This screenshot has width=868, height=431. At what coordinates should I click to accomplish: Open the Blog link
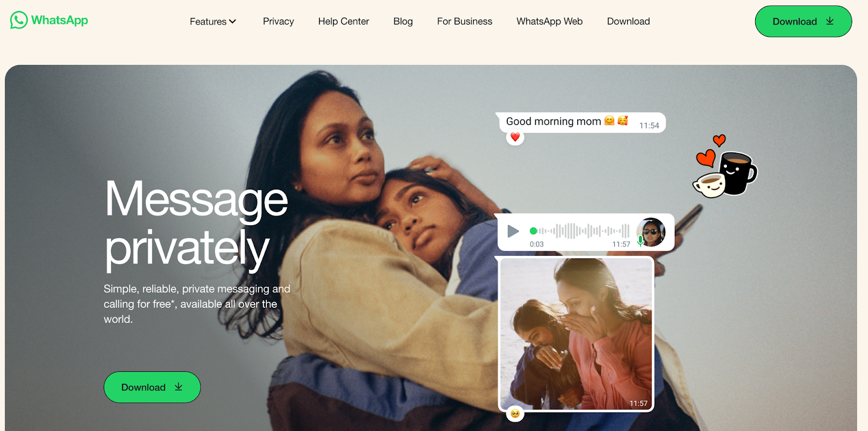403,21
